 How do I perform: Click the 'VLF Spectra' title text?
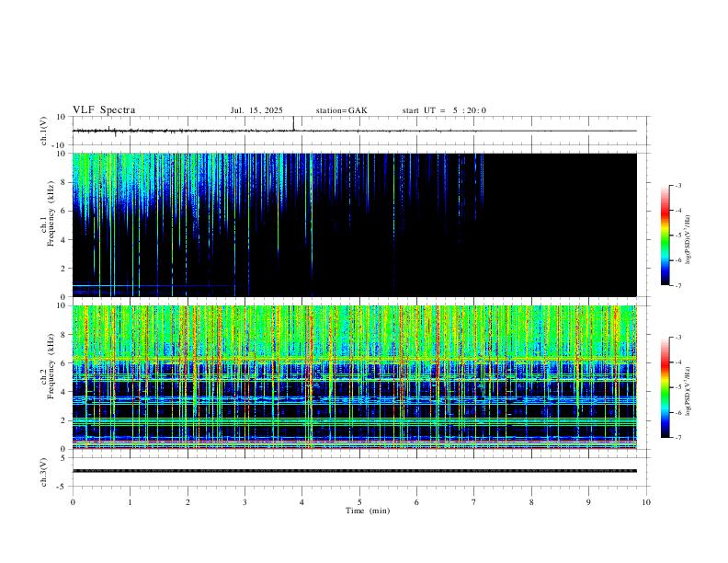point(104,110)
